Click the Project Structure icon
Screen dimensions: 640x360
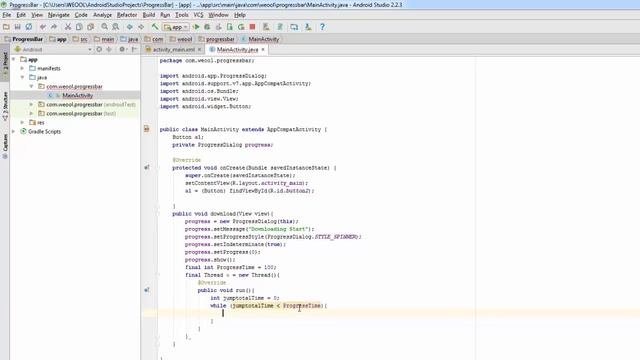click(294, 27)
